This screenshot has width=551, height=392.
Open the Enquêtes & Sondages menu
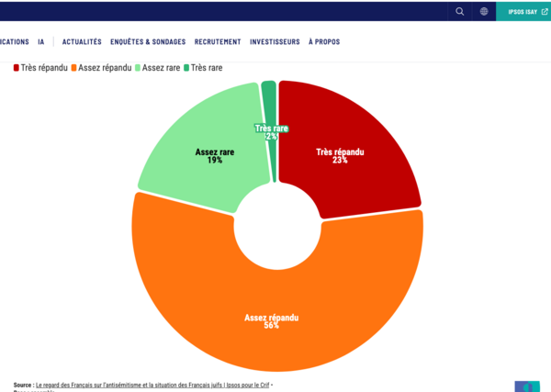click(x=148, y=42)
